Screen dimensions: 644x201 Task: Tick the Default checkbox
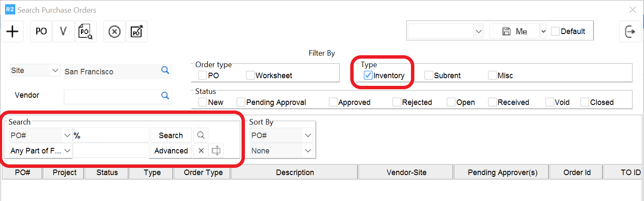pos(555,31)
